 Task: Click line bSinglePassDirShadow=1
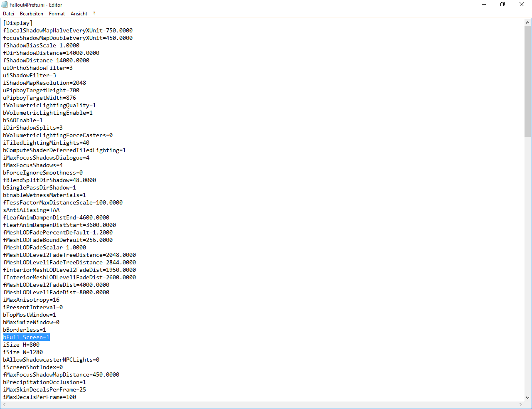tap(39, 187)
